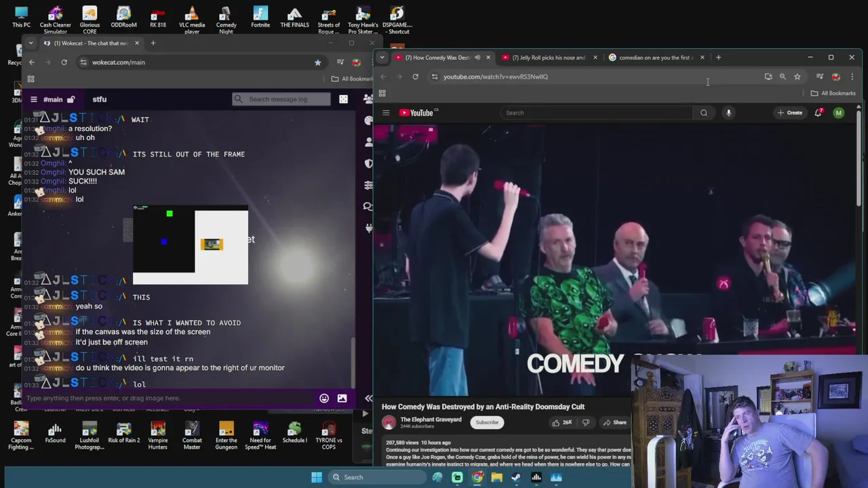Open media control icon in Wokecat toolbar
Viewport: 868px width, 488px height.
340,62
